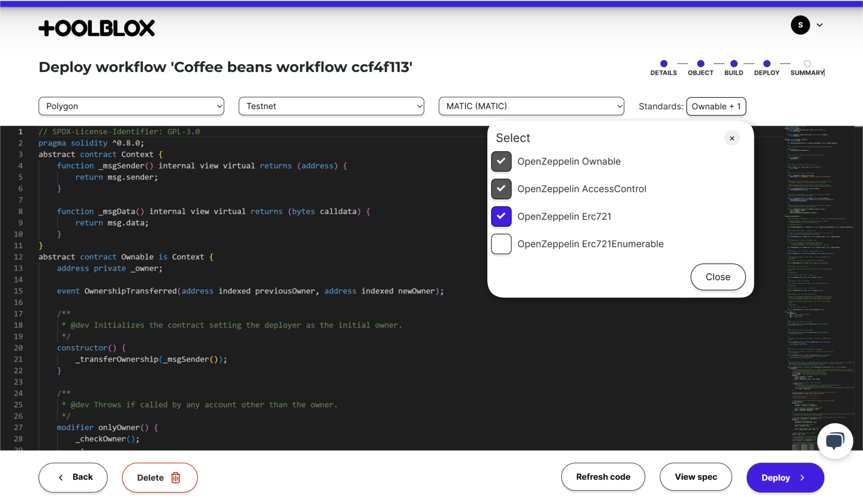
Task: Click the 'Select' popup heading
Action: coord(513,138)
